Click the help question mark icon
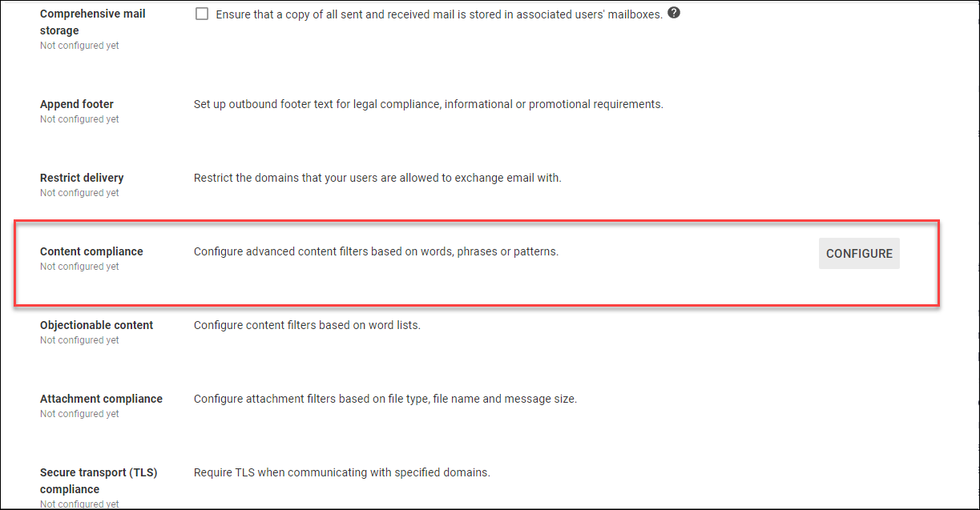 click(674, 13)
